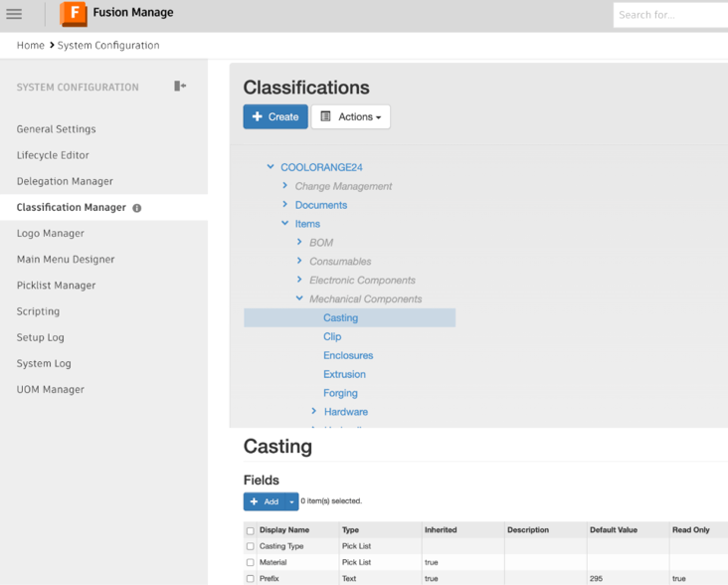Click the Material field name
The height and width of the screenshot is (585, 728).
[273, 562]
